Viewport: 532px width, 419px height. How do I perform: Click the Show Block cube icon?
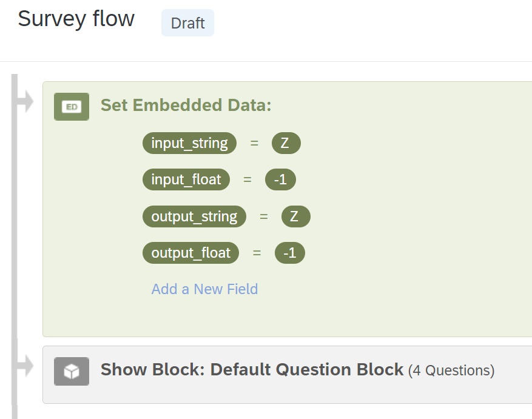pyautogui.click(x=72, y=371)
